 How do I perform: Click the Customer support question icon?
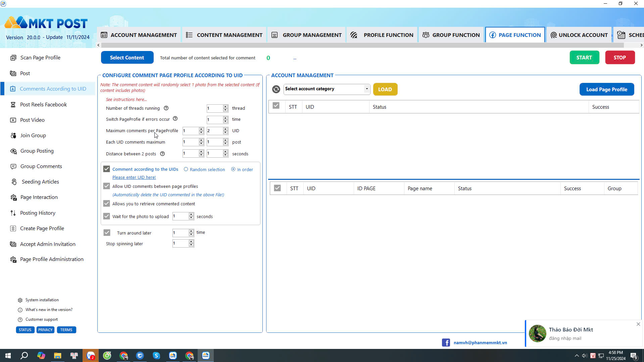pyautogui.click(x=20, y=320)
